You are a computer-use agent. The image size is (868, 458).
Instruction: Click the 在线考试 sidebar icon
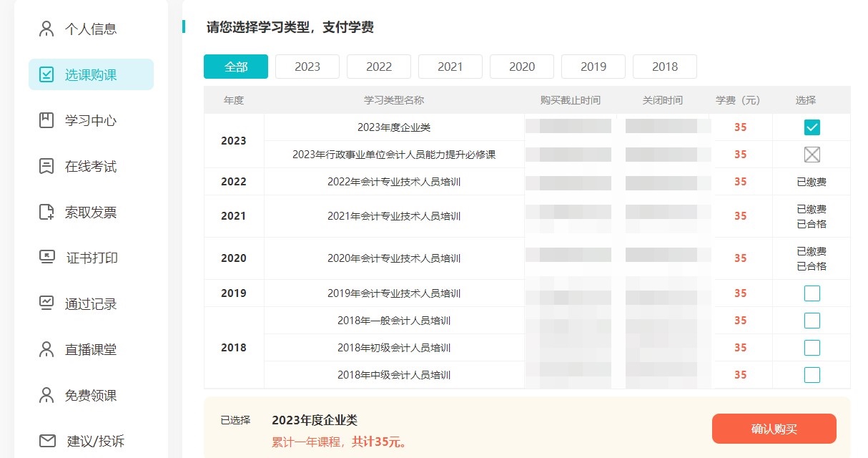click(x=46, y=167)
